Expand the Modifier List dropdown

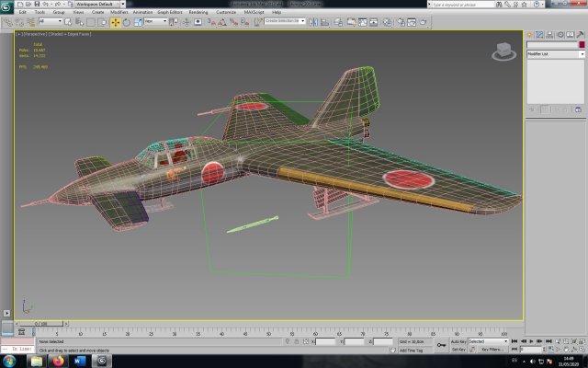click(556, 54)
